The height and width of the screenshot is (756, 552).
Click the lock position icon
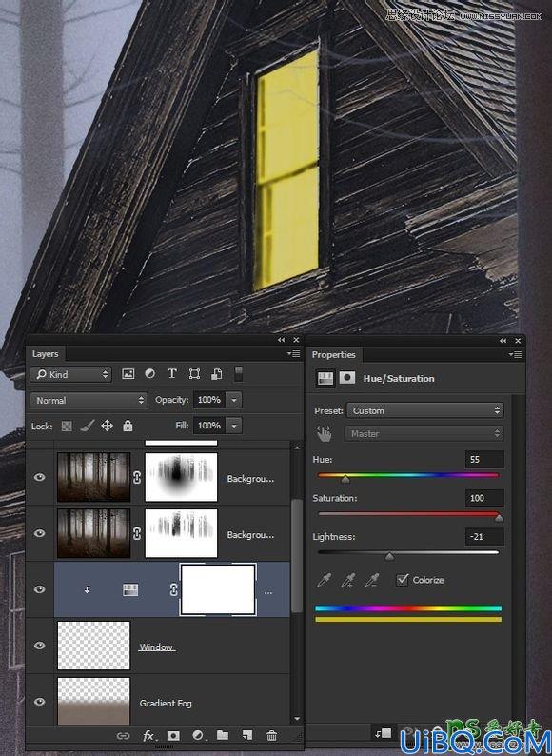107,426
